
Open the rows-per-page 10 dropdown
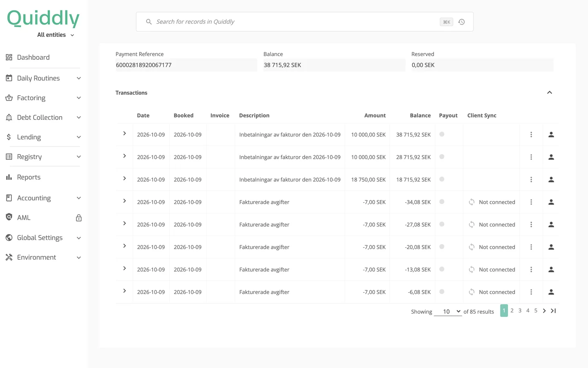tap(448, 312)
